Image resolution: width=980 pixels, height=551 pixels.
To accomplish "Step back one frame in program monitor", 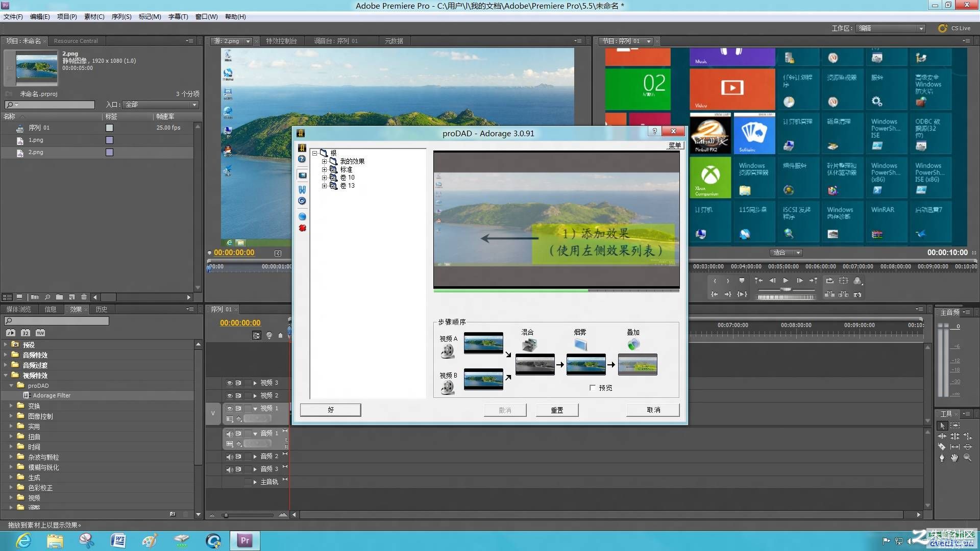I will 772,281.
